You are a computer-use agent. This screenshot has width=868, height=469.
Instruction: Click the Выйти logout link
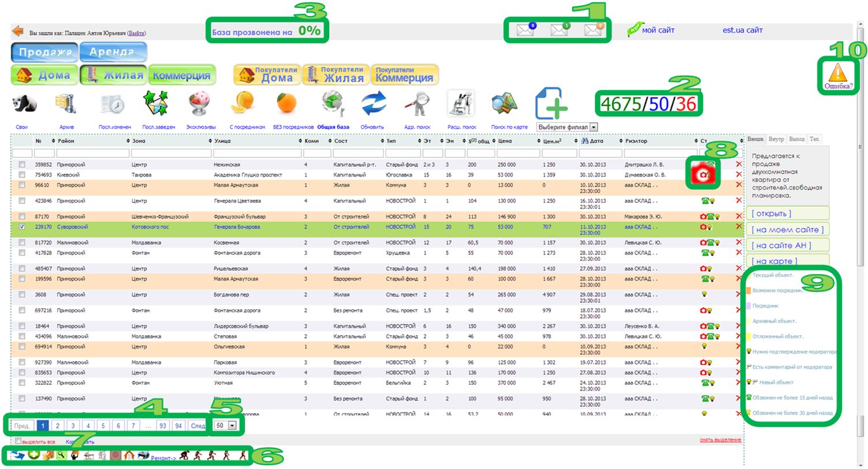137,33
